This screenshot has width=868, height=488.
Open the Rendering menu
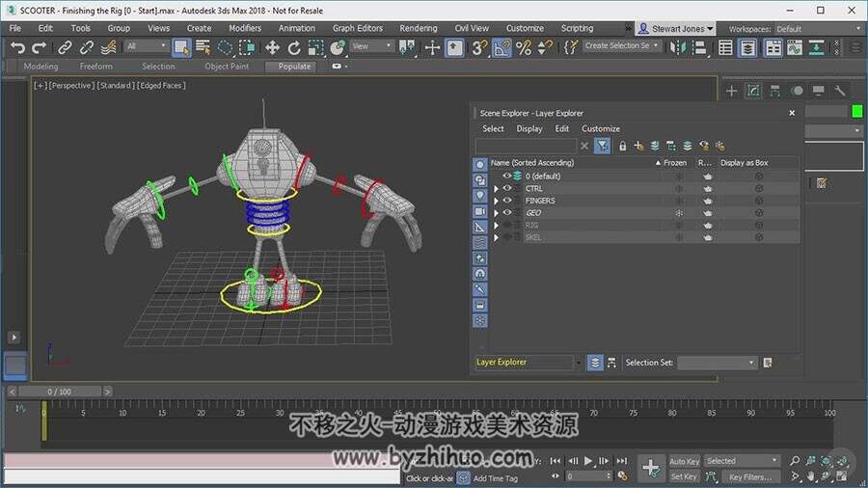pyautogui.click(x=419, y=28)
